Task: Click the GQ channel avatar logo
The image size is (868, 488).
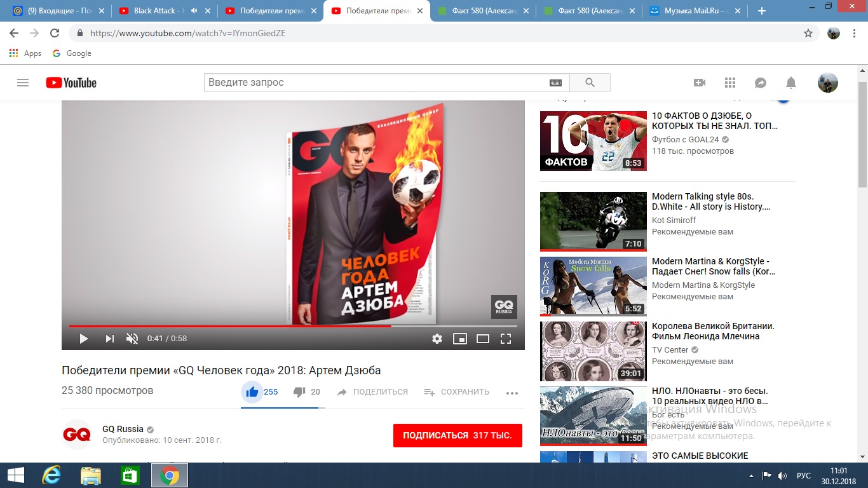Action: tap(77, 435)
